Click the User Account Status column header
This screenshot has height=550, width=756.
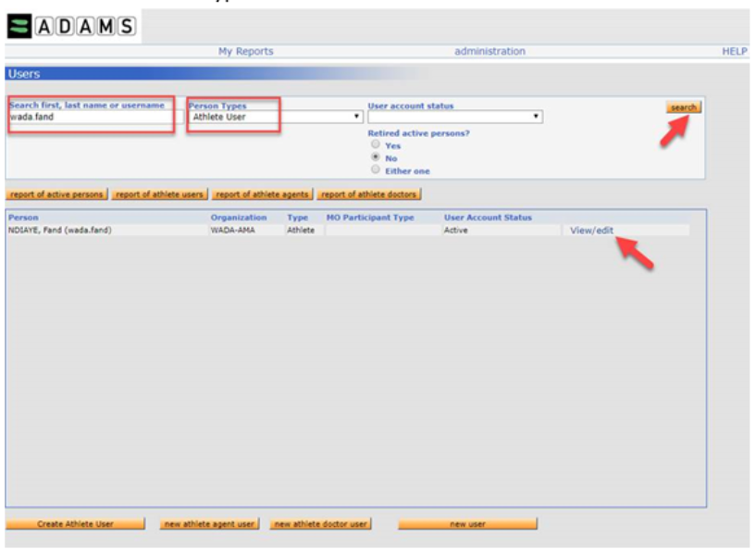[488, 218]
